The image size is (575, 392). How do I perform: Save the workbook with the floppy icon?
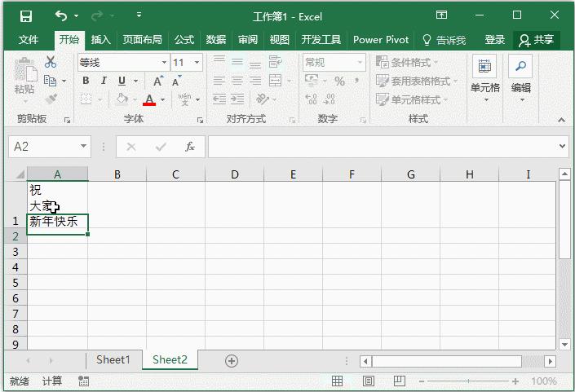pos(25,15)
